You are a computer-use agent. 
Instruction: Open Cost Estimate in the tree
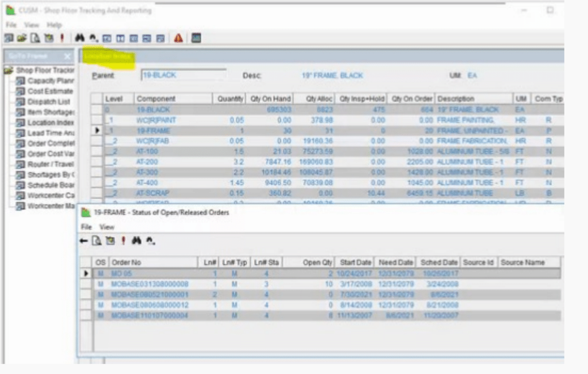(50, 91)
